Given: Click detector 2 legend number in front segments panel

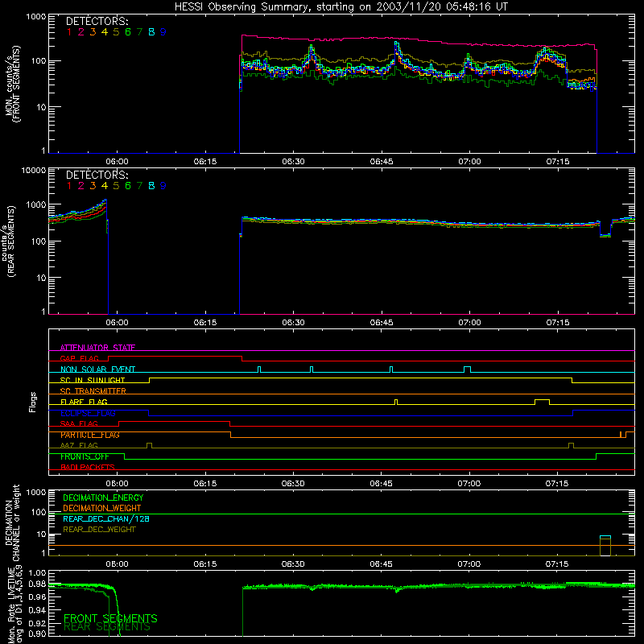Looking at the screenshot, I should pos(81,32).
